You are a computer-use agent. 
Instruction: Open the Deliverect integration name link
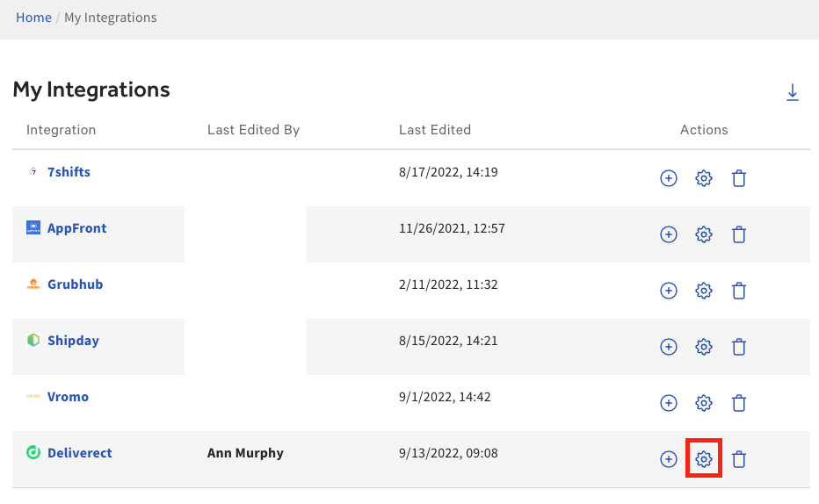pos(79,453)
